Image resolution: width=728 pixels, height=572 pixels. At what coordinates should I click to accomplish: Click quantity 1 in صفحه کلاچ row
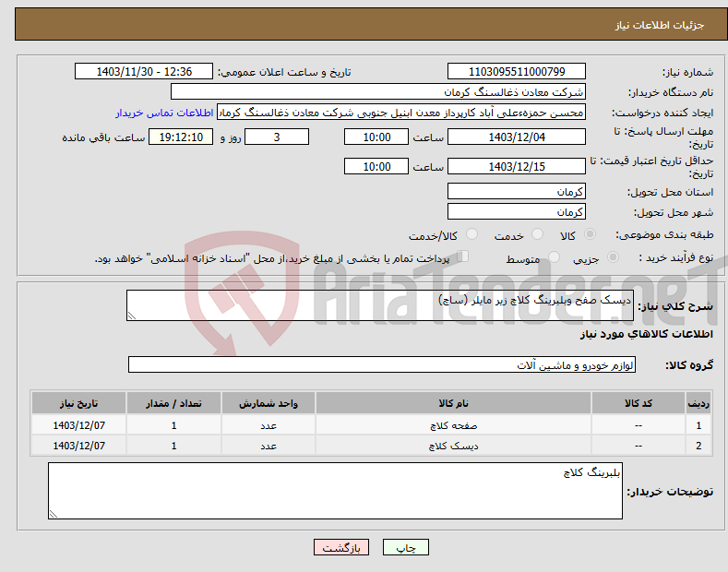click(x=173, y=425)
